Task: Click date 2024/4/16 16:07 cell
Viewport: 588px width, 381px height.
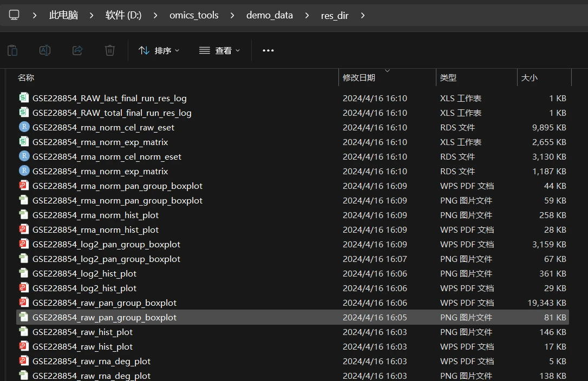Action: tap(375, 259)
